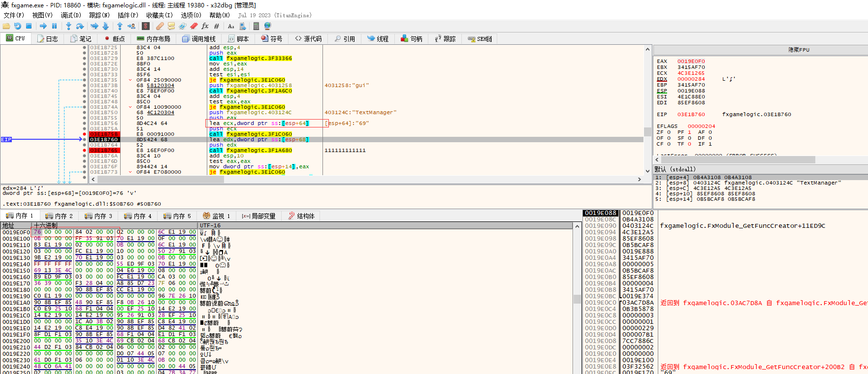Toggle breakpoint bullet at address 03E1B765
This screenshot has height=374, width=868.
(85, 151)
